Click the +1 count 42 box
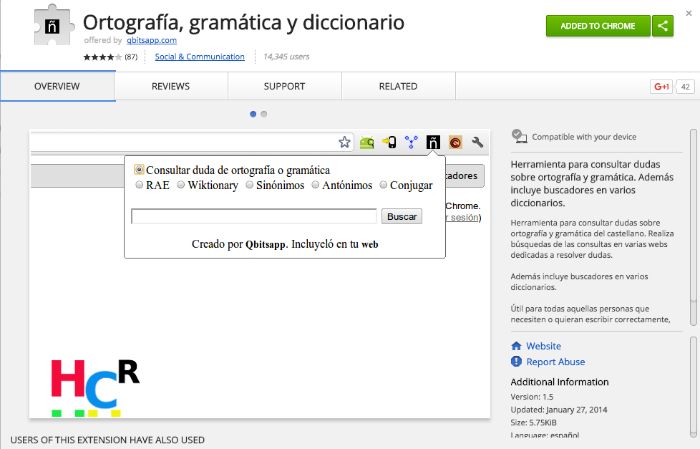Image resolution: width=700 pixels, height=449 pixels. (x=685, y=87)
